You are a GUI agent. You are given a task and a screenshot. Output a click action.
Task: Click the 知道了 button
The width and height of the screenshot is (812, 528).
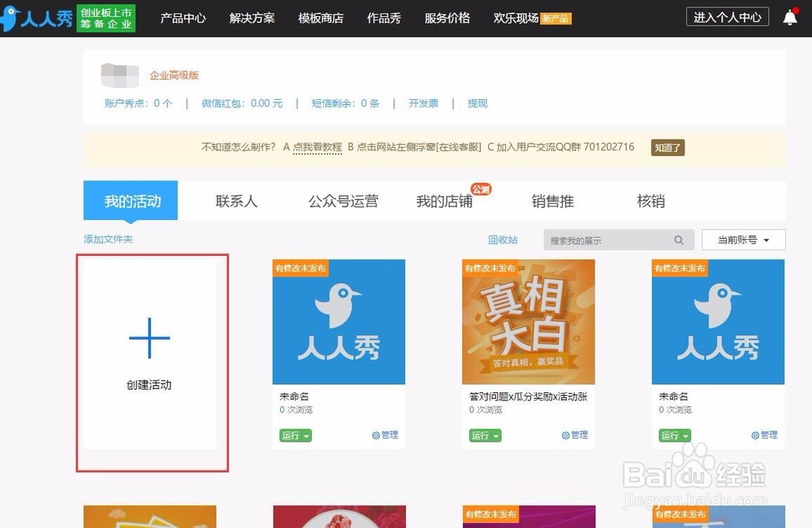(667, 147)
